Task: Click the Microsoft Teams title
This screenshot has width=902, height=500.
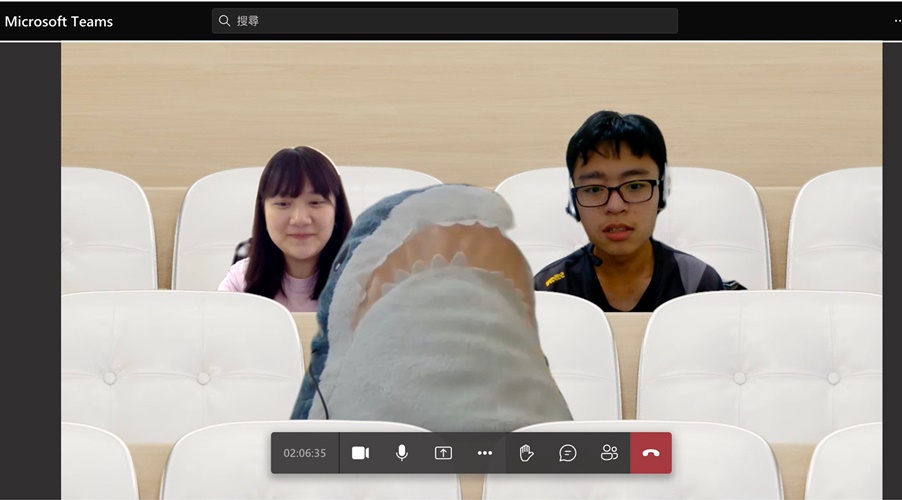Action: tap(59, 21)
